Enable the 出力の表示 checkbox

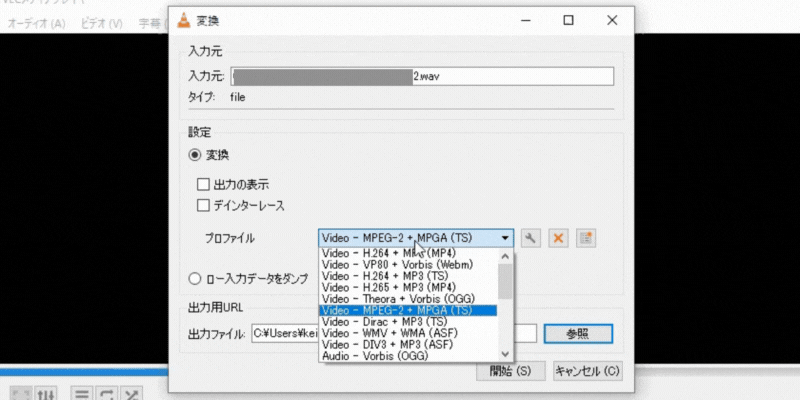point(204,184)
